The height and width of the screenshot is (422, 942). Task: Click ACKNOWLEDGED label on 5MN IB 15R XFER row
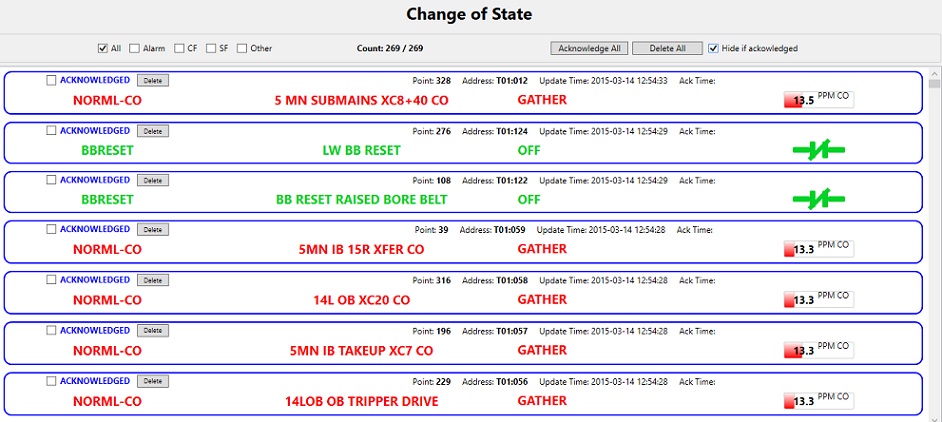(94, 229)
